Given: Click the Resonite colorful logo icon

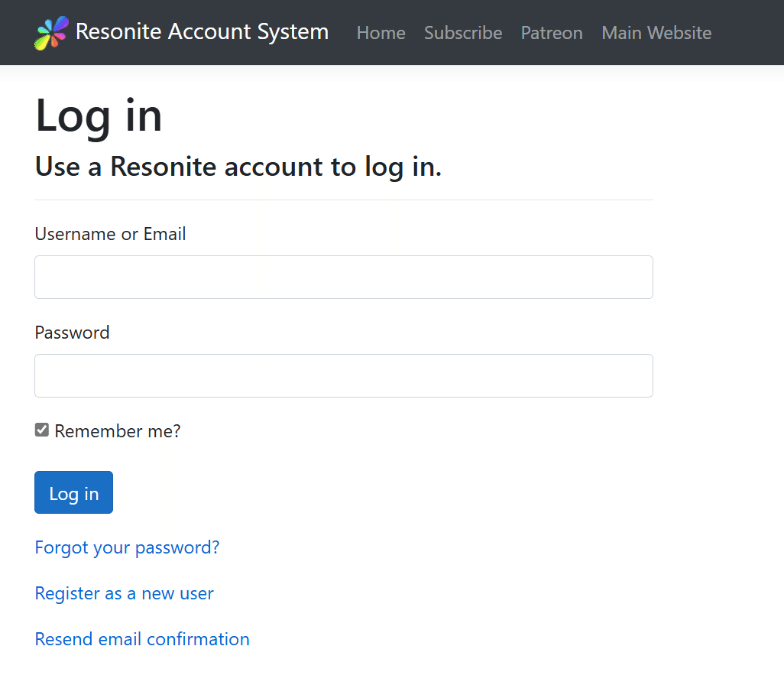Looking at the screenshot, I should pyautogui.click(x=51, y=33).
